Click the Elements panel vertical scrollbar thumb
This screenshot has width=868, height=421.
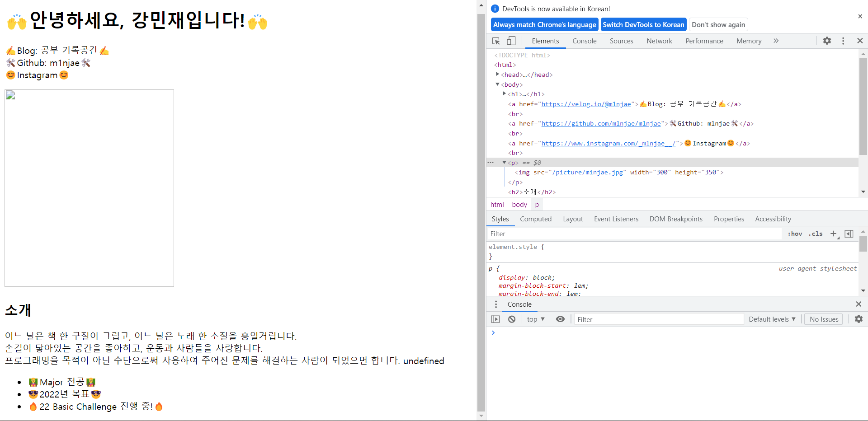863,107
